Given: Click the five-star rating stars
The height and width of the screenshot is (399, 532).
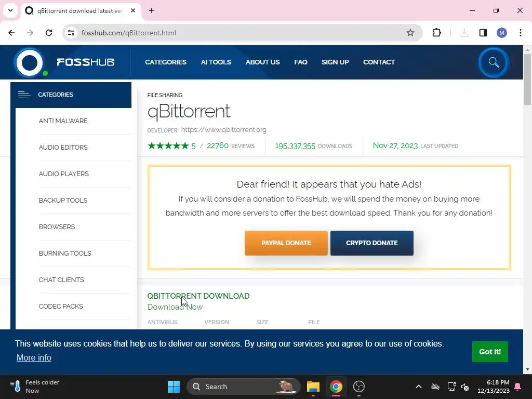Looking at the screenshot, I should coord(168,146).
